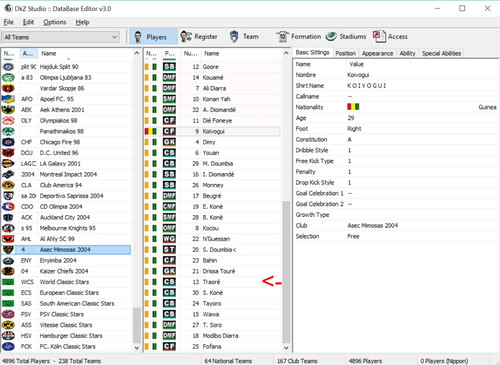Viewport: 500px width, 365px height.
Task: Open the Edit menu
Action: pyautogui.click(x=28, y=22)
